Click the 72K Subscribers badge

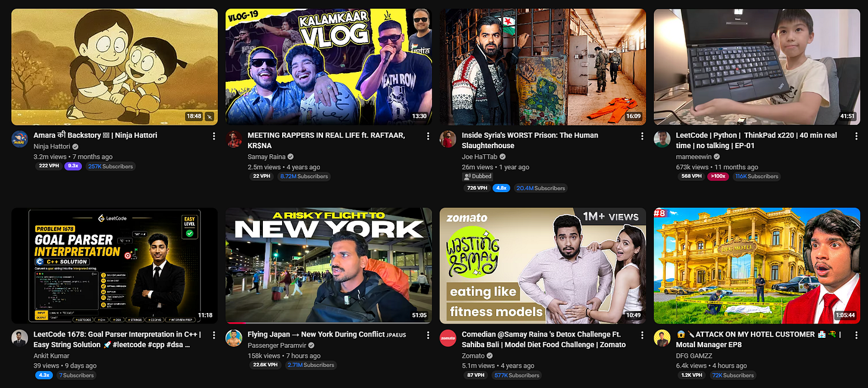click(733, 375)
